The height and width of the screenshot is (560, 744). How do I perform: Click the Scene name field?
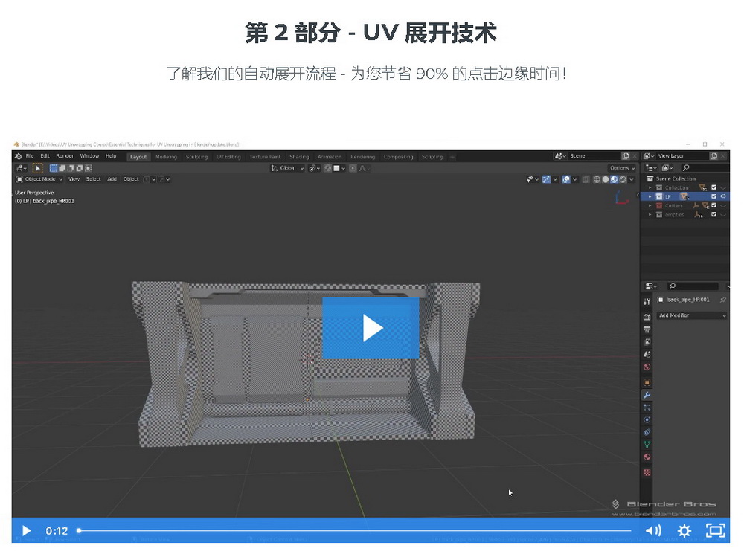click(x=594, y=156)
